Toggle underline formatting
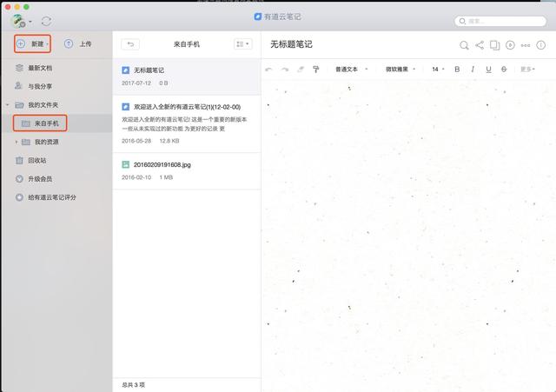 [x=488, y=70]
